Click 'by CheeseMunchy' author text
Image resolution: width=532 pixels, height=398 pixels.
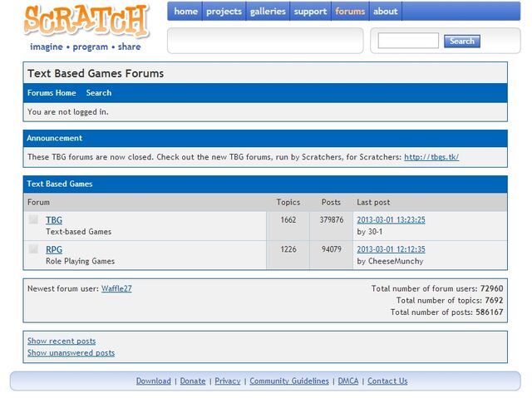pos(390,262)
